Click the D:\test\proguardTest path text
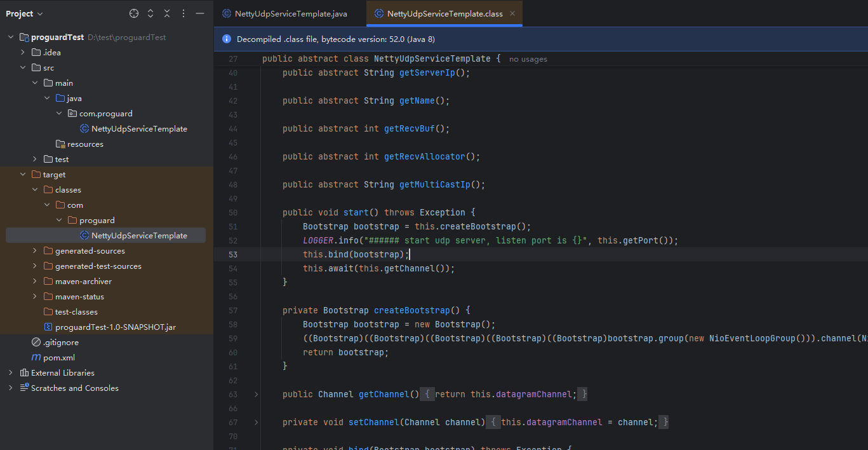 pos(126,37)
